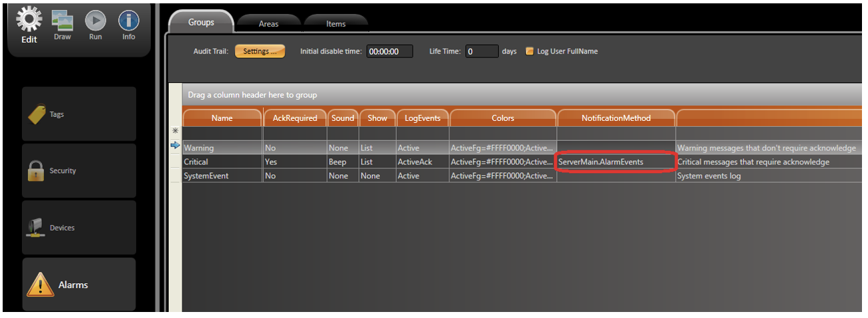The height and width of the screenshot is (318, 868).
Task: Open the Devices section
Action: 79,228
